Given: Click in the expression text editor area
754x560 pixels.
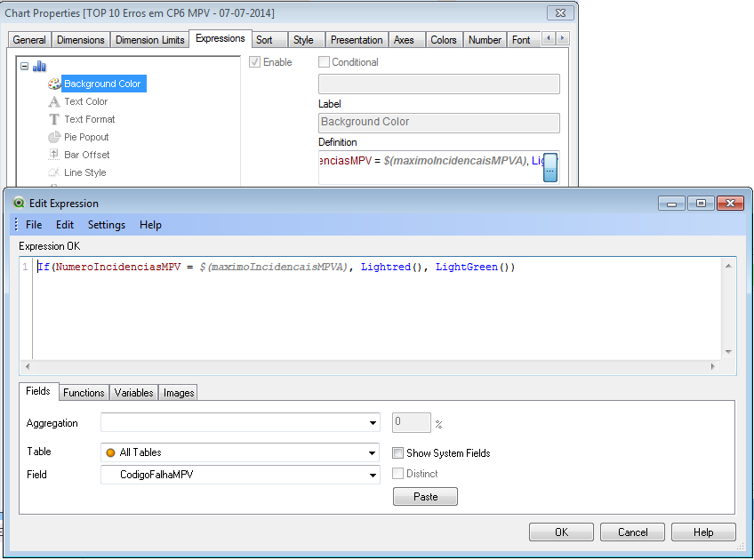Looking at the screenshot, I should (x=378, y=308).
